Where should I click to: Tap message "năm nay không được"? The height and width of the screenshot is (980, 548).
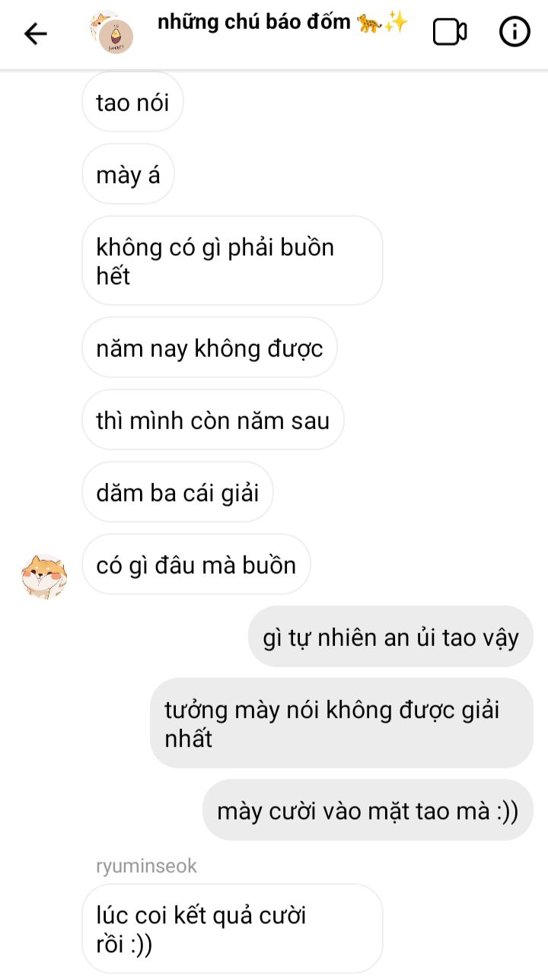(209, 348)
